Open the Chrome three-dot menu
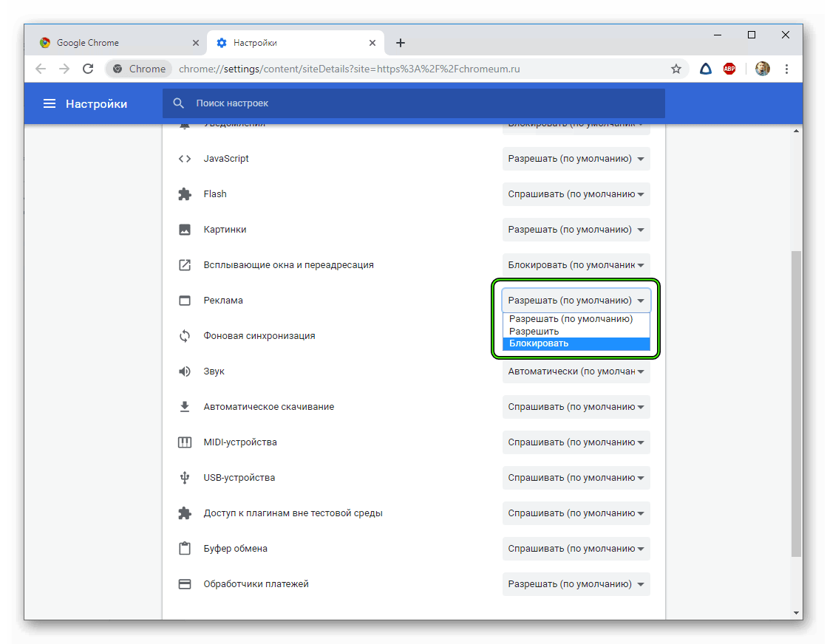827x644 pixels. tap(786, 69)
